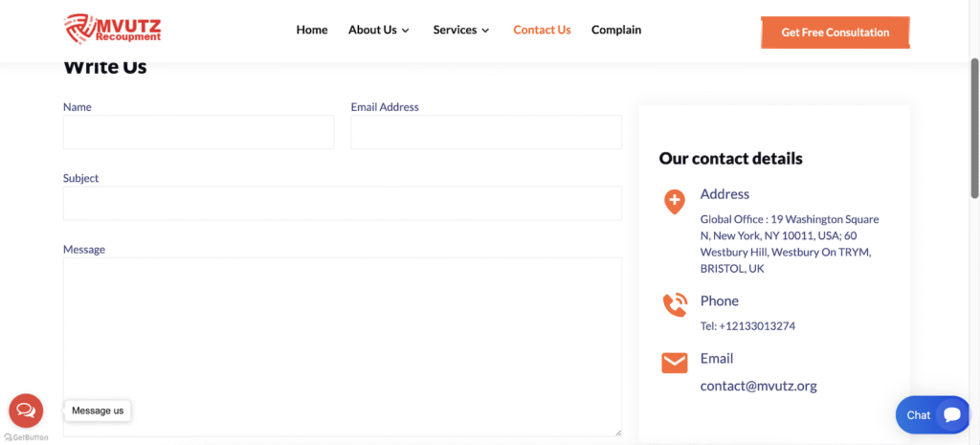Click the GetButton branding link

(x=26, y=437)
